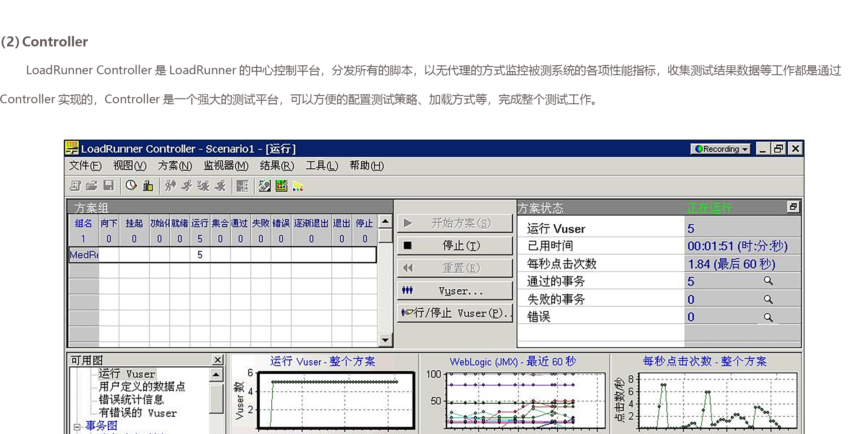Viewport: 868px width, 434px height.
Task: Click magnifier next to 通过的事务
Action: point(768,281)
